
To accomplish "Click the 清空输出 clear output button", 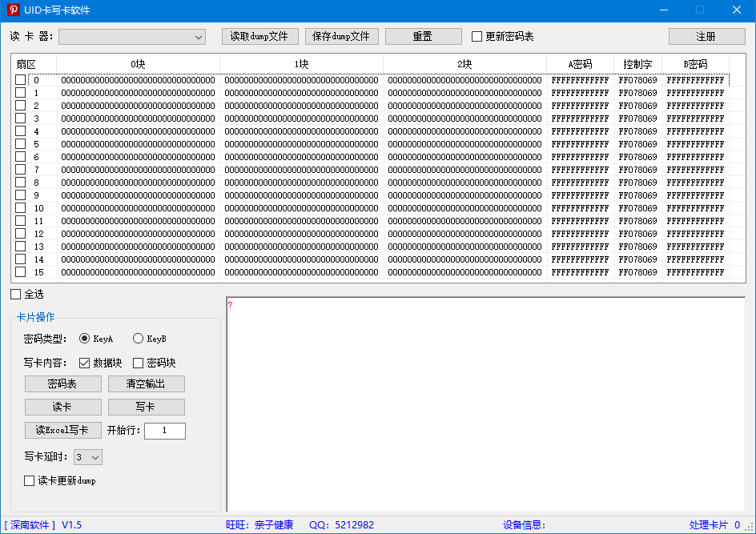I will (x=146, y=384).
